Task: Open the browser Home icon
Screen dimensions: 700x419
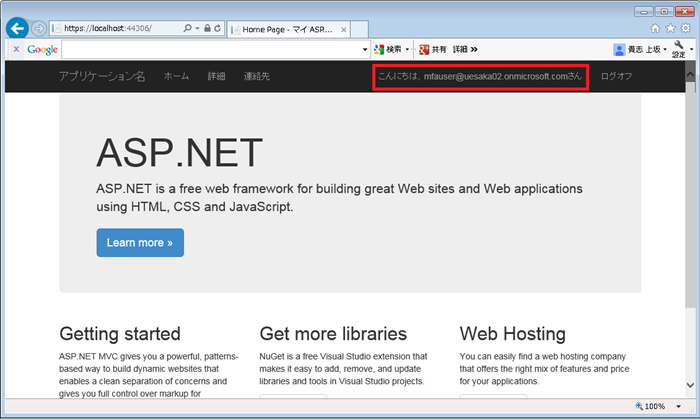Action: pyautogui.click(x=655, y=29)
